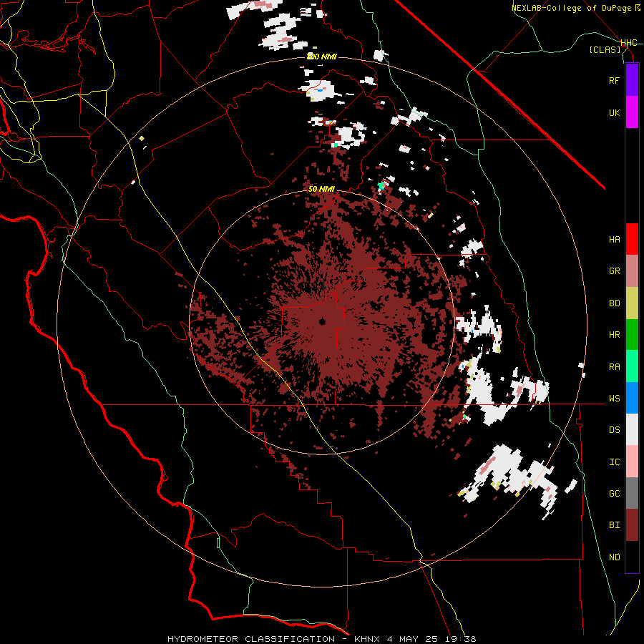Viewport: 644px width, 644px height.
Task: Click the IC legend label
Action: pyautogui.click(x=614, y=462)
